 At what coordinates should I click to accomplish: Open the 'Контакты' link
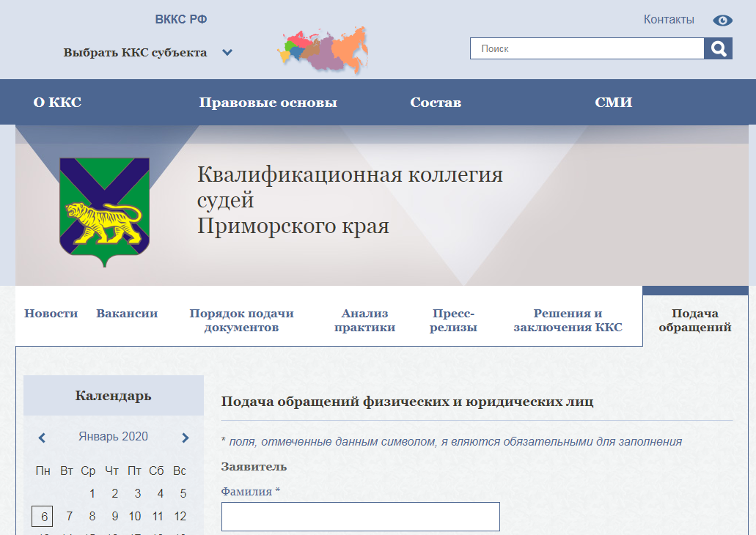tap(669, 19)
